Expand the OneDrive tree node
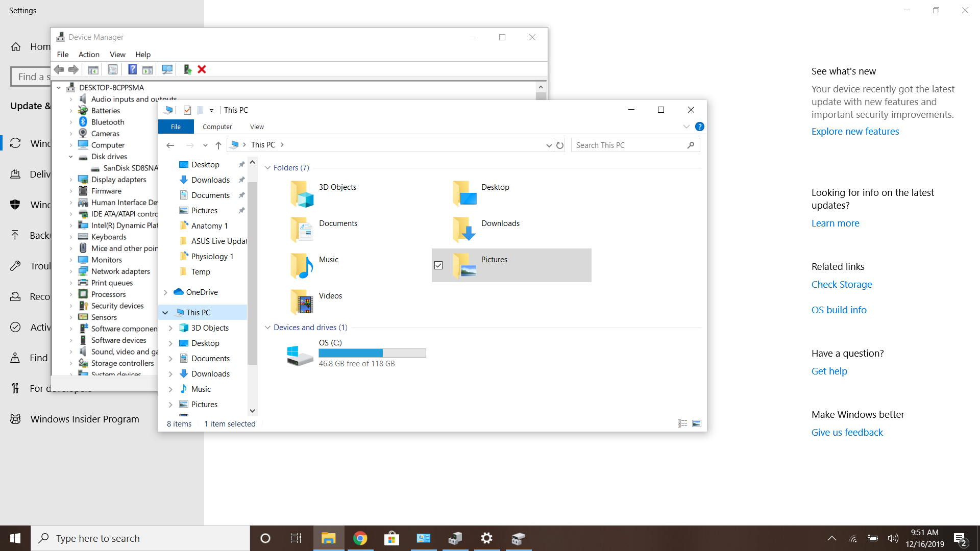This screenshot has width=980, height=551. (165, 292)
